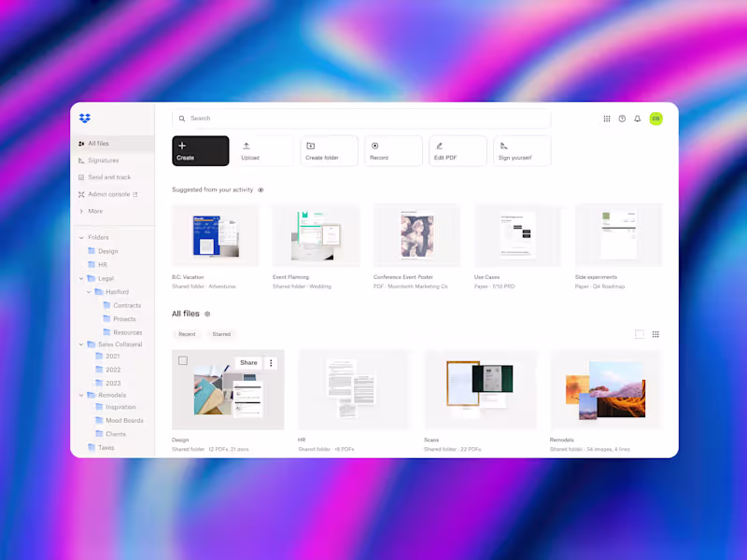
Task: Select the Recent filter chip
Action: 187,334
